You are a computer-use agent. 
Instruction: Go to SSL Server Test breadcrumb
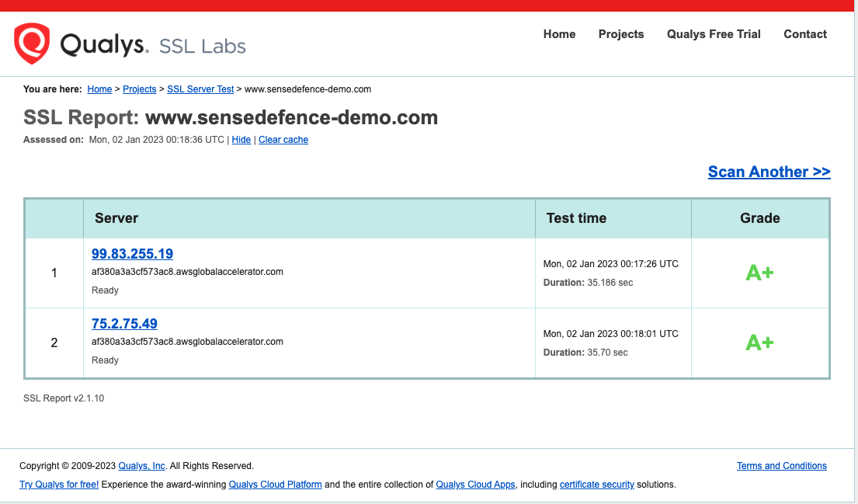pyautogui.click(x=200, y=89)
